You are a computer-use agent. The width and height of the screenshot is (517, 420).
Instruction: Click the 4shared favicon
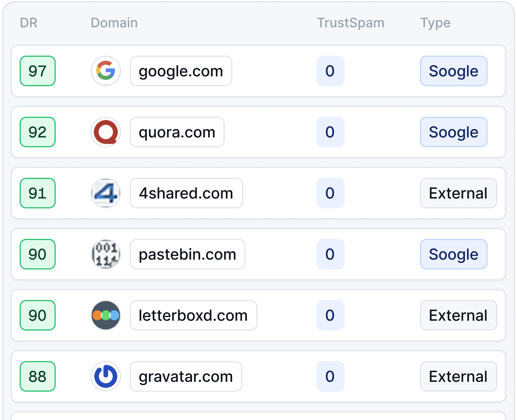(106, 193)
